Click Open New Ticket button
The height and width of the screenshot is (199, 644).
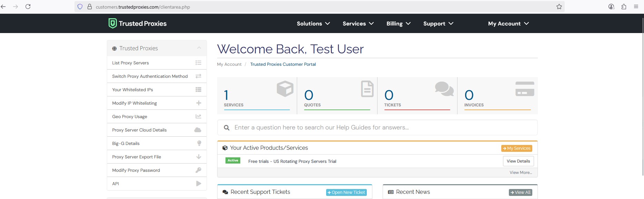(x=346, y=192)
